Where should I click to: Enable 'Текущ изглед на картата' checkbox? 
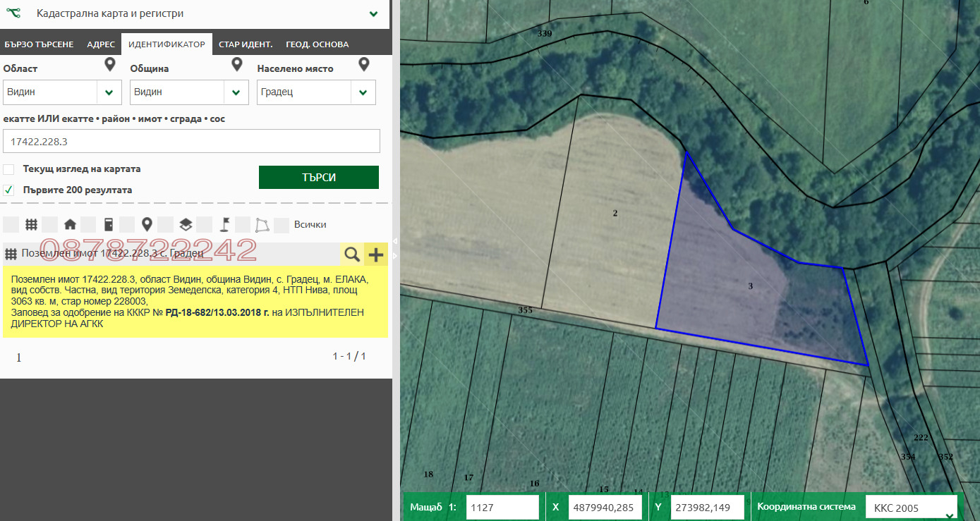click(x=9, y=169)
